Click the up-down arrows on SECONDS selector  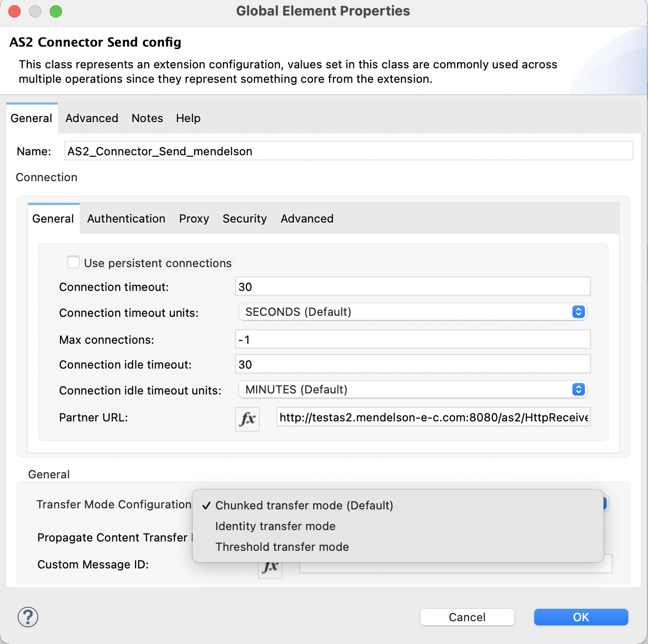[x=578, y=312]
